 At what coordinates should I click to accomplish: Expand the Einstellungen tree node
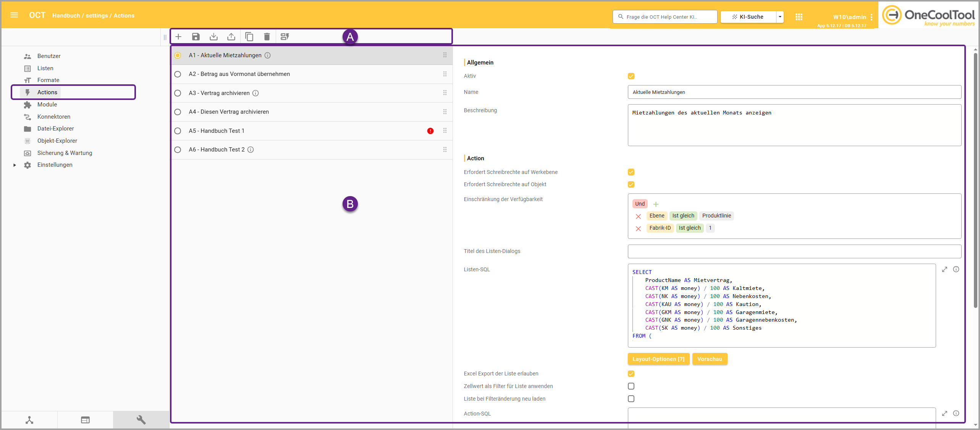[15, 165]
